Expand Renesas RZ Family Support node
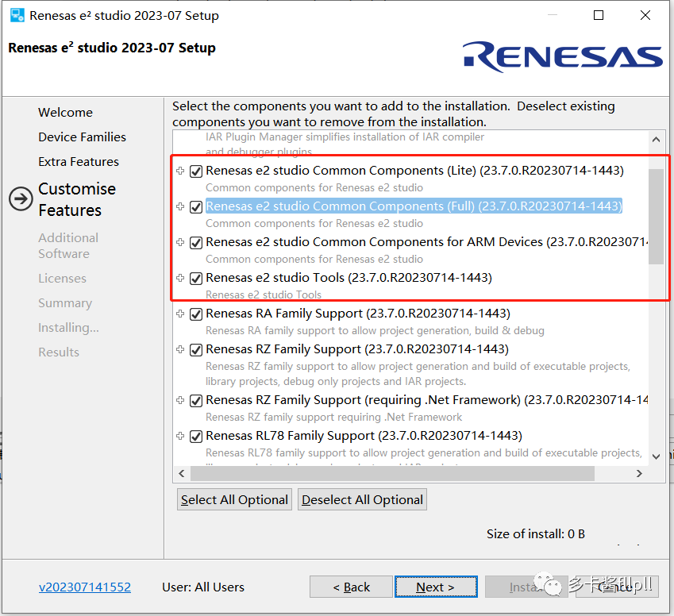Image resolution: width=674 pixels, height=616 pixels. [x=180, y=349]
